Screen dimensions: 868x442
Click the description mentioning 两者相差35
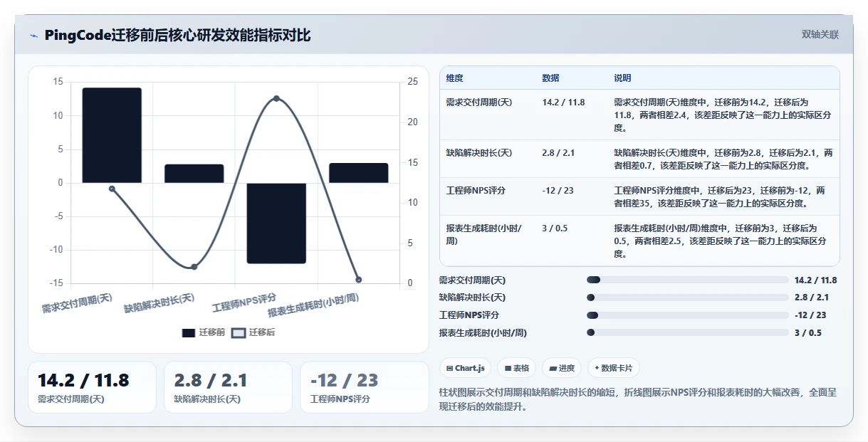coord(720,197)
